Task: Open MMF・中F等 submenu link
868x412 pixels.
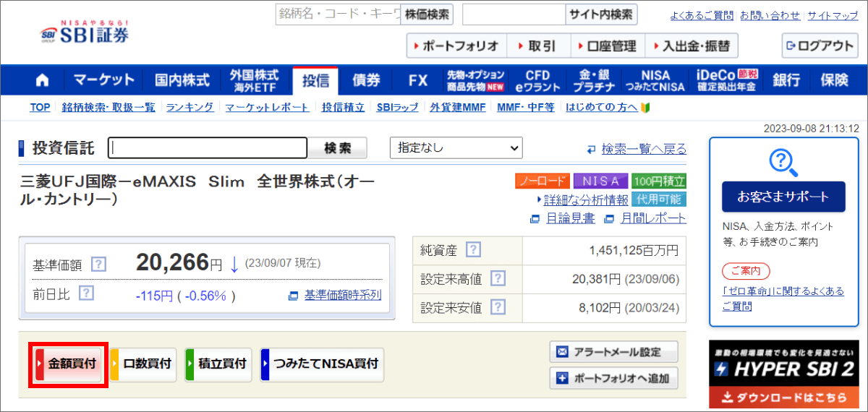Action: coord(526,107)
